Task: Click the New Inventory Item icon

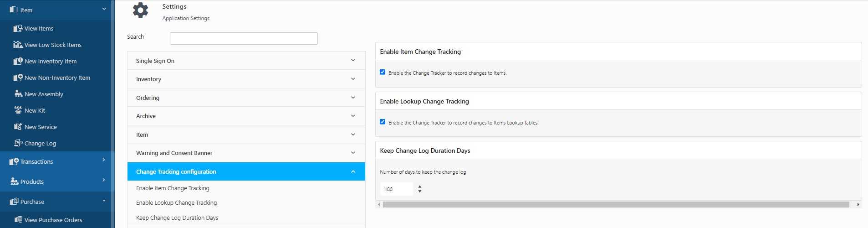Action: pyautogui.click(x=18, y=61)
